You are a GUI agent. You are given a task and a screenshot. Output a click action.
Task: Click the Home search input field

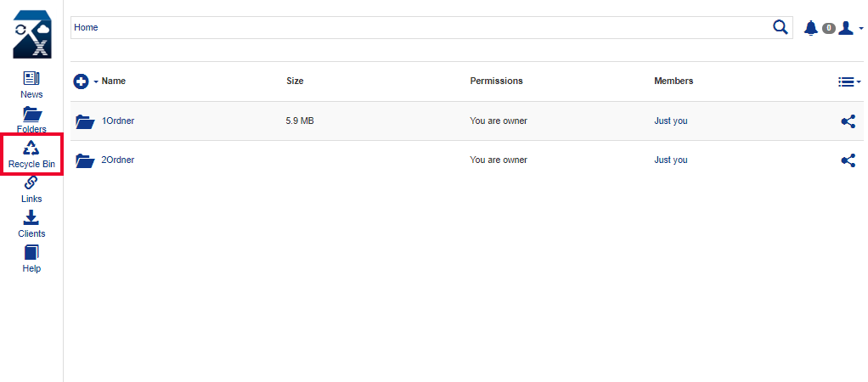click(x=420, y=28)
